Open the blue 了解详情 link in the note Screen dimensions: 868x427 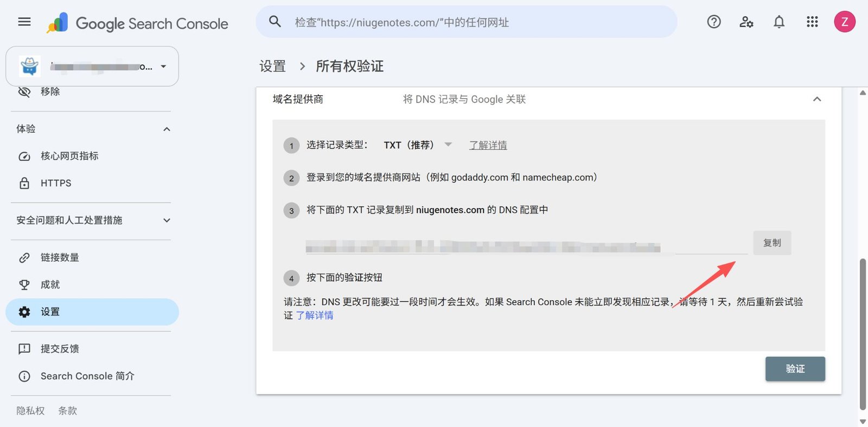(315, 315)
